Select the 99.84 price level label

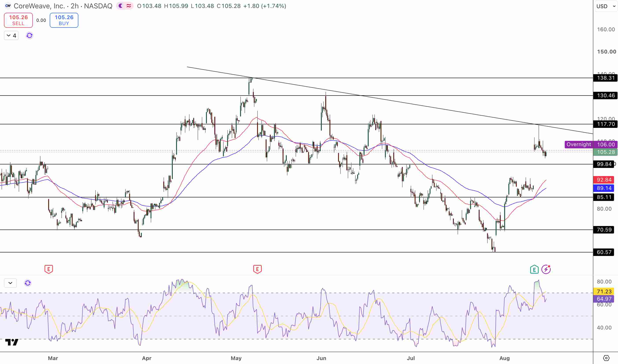pos(603,164)
